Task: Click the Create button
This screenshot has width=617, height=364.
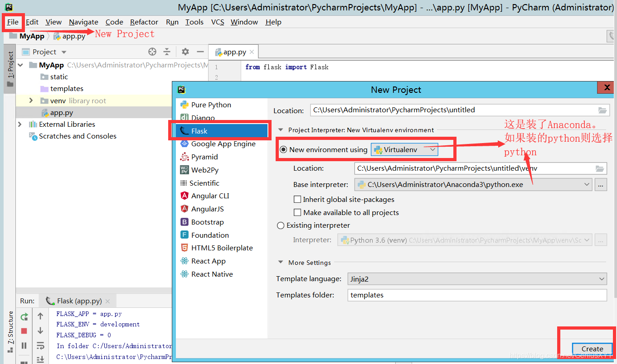Action: click(592, 349)
